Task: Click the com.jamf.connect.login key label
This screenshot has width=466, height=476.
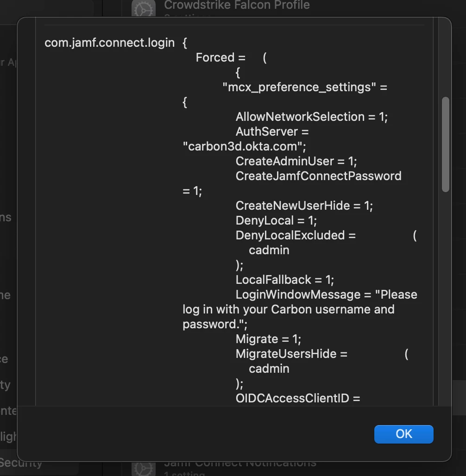Action: click(109, 43)
